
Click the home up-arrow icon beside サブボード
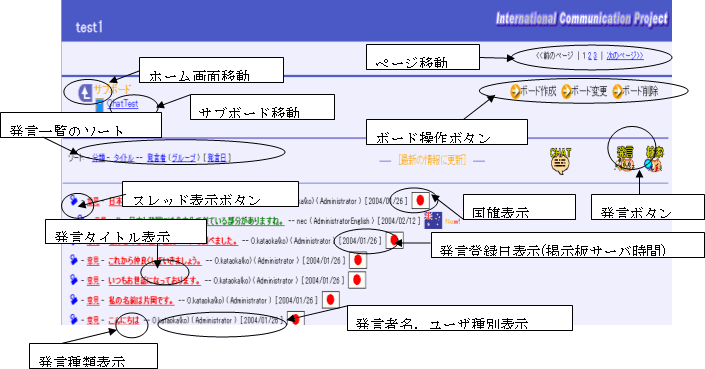coord(85,93)
